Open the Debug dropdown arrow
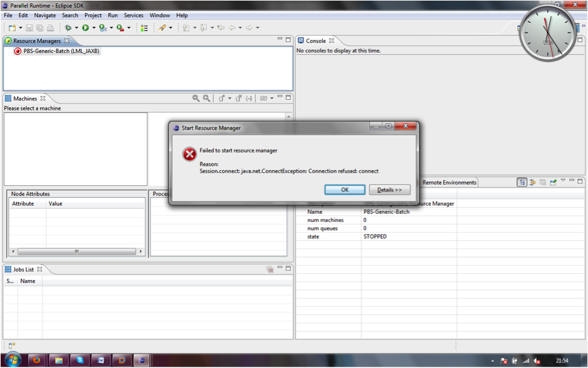 pyautogui.click(x=77, y=27)
